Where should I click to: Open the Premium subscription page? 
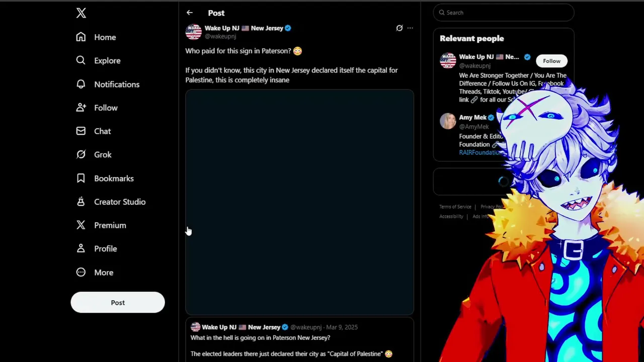pyautogui.click(x=101, y=225)
